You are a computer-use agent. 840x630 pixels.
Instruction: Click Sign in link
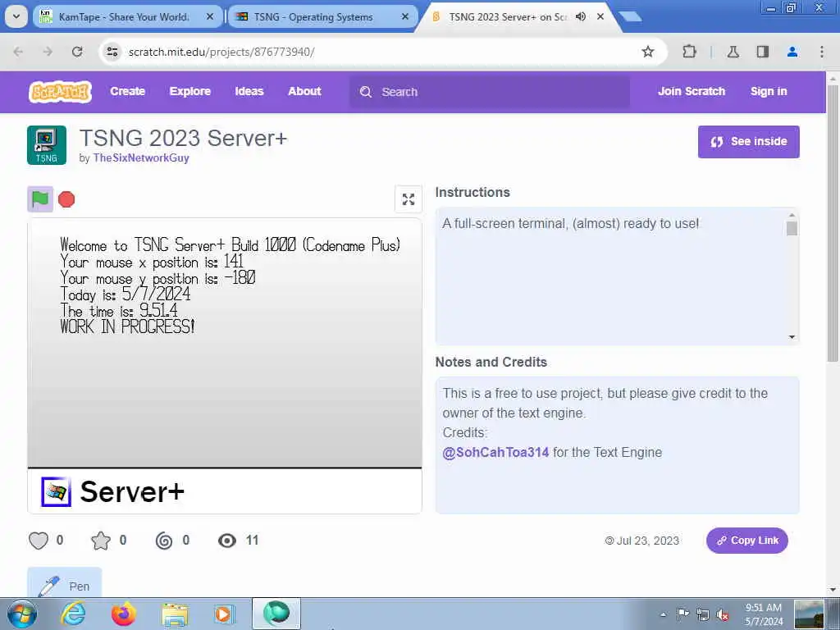[769, 92]
